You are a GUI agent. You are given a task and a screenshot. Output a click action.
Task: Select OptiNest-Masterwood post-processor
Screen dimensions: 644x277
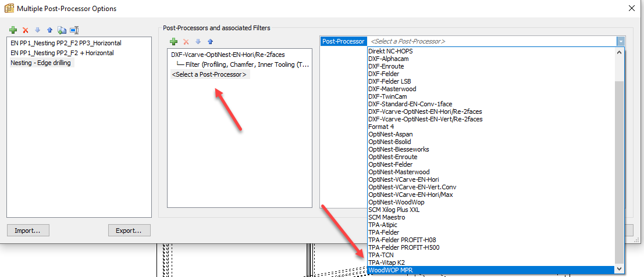(x=491, y=172)
